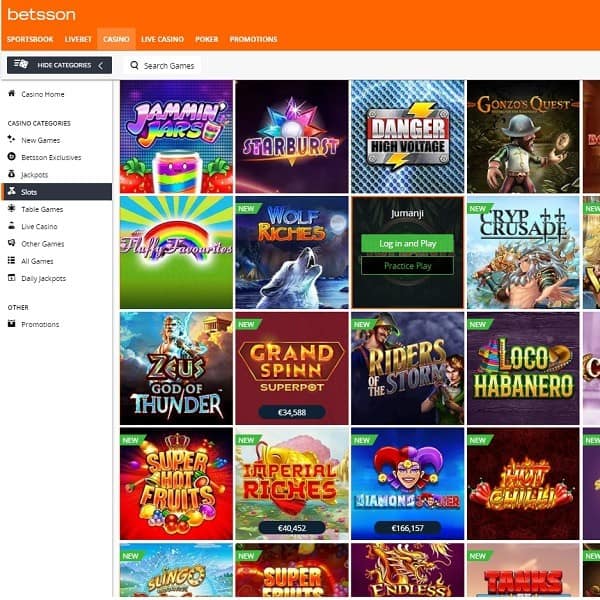Click the Jackpots money bag icon
Image resolution: width=600 pixels, height=600 pixels.
11,174
